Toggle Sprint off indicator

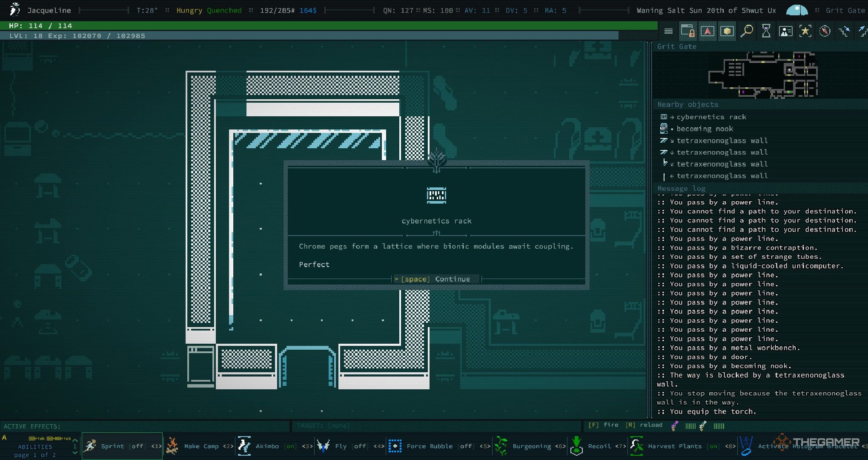(137, 446)
